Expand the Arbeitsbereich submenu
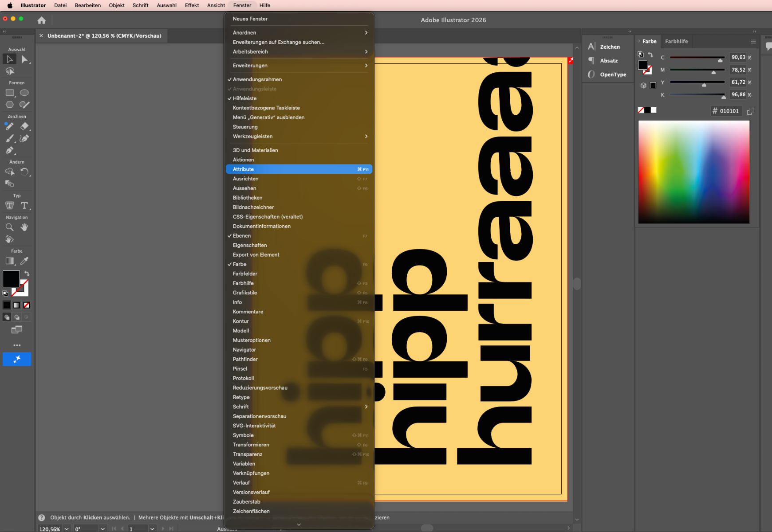 pos(299,52)
